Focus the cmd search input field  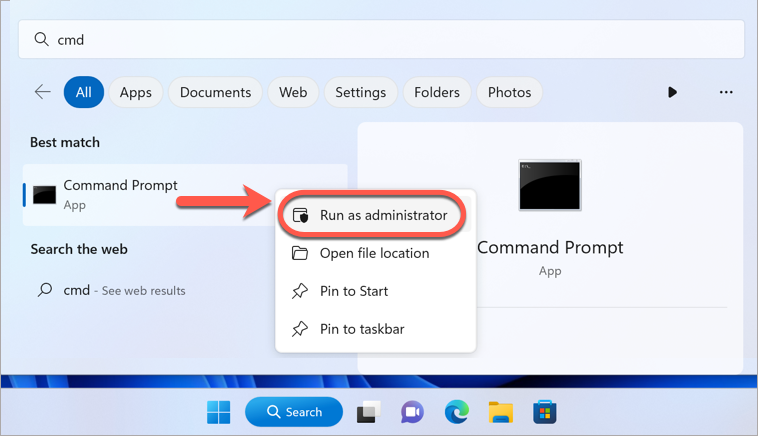(x=381, y=39)
